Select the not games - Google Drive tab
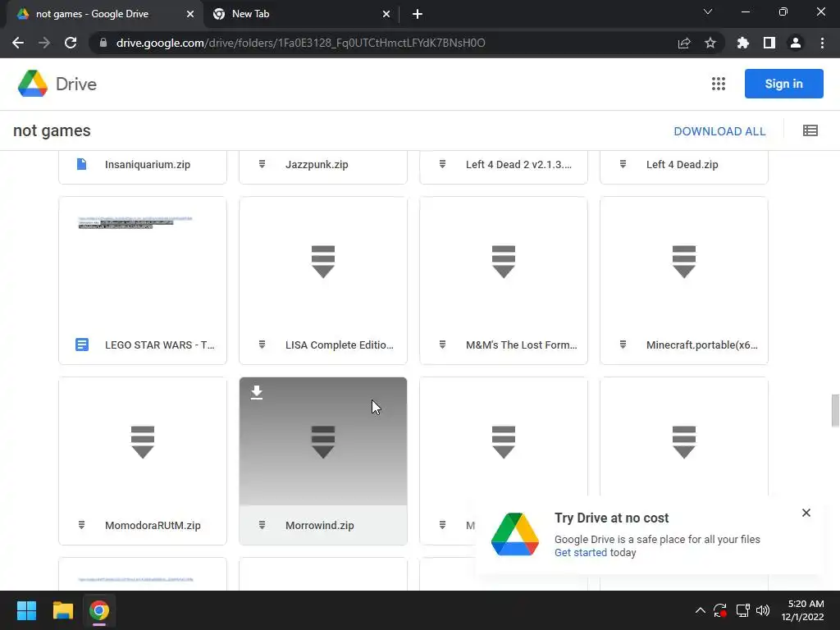The width and height of the screenshot is (840, 630). (105, 14)
